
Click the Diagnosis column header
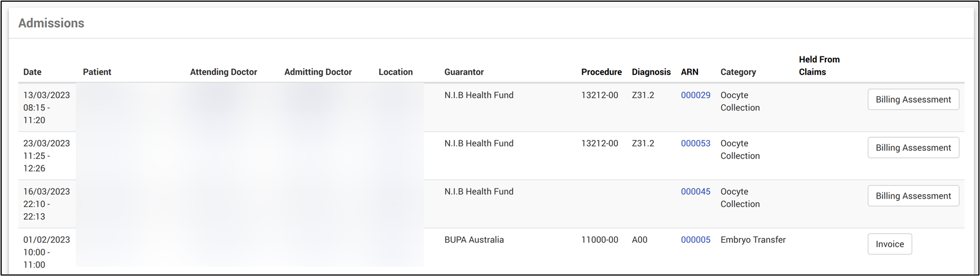[651, 72]
